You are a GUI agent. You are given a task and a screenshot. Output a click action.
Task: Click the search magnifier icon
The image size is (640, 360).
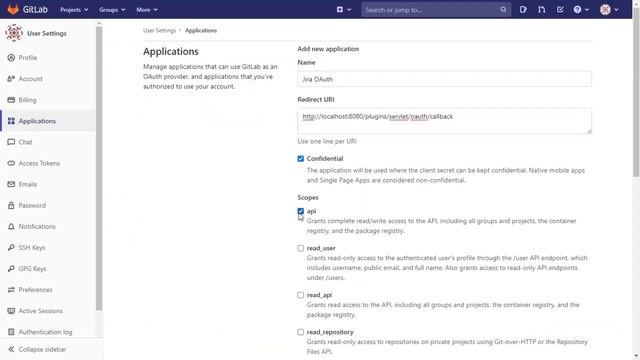click(x=503, y=9)
